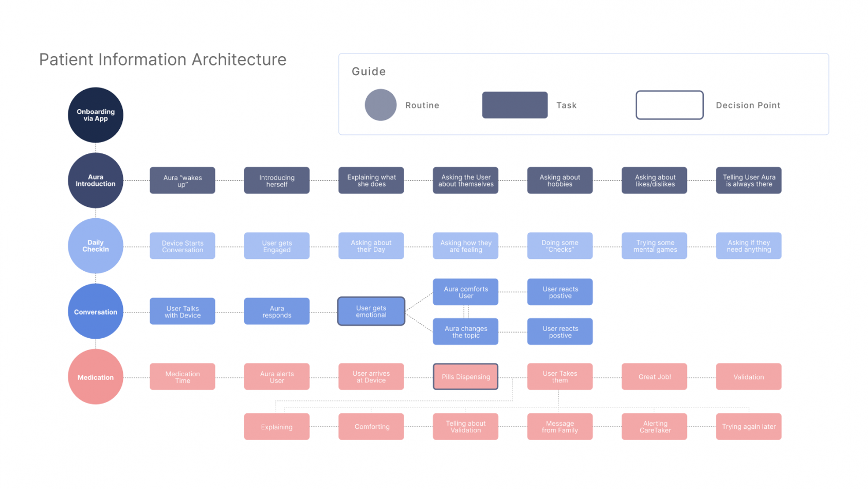Click the Aura changes the topic box
This screenshot has height=489, width=868.
pyautogui.click(x=465, y=331)
